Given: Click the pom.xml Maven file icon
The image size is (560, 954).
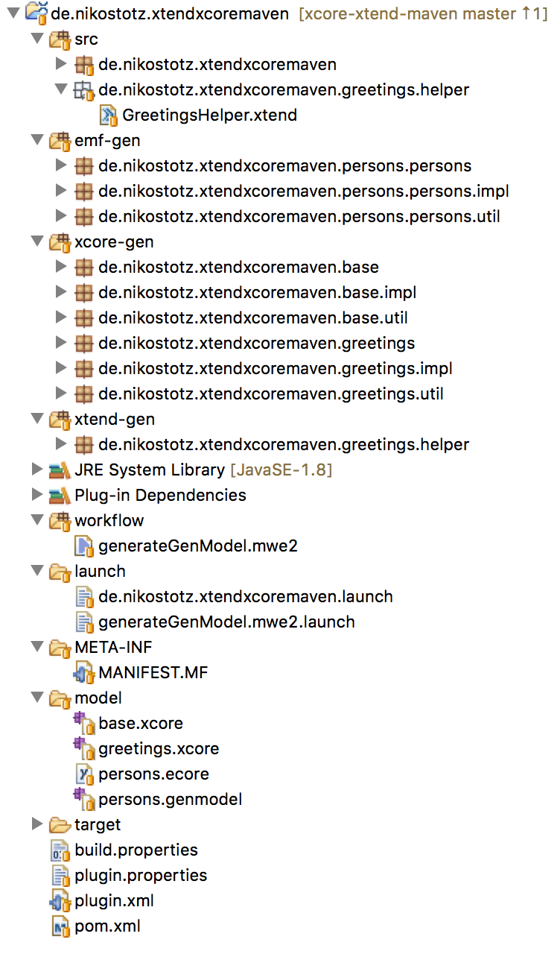Looking at the screenshot, I should 60,926.
